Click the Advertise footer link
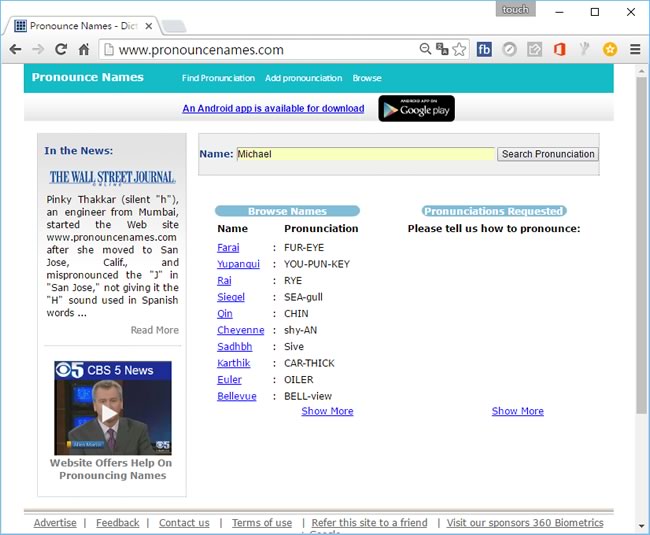This screenshot has width=650, height=535. (x=55, y=523)
